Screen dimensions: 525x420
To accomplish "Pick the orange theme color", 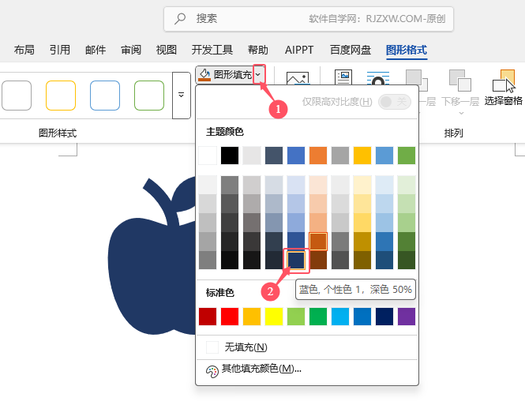I will click(x=318, y=156).
